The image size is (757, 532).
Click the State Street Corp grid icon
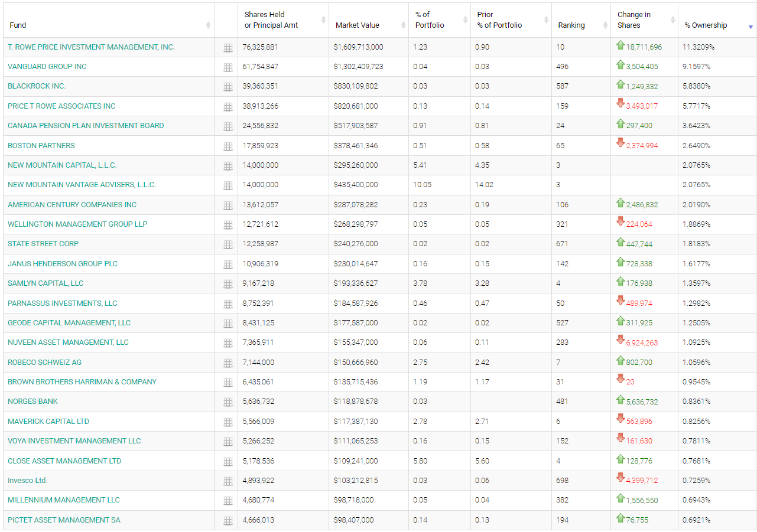[x=228, y=244]
